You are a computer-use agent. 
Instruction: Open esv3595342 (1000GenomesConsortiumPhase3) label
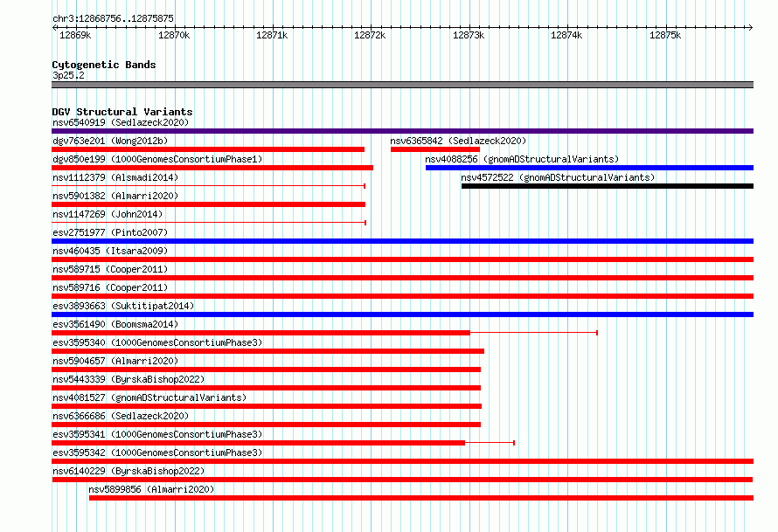pos(157,453)
